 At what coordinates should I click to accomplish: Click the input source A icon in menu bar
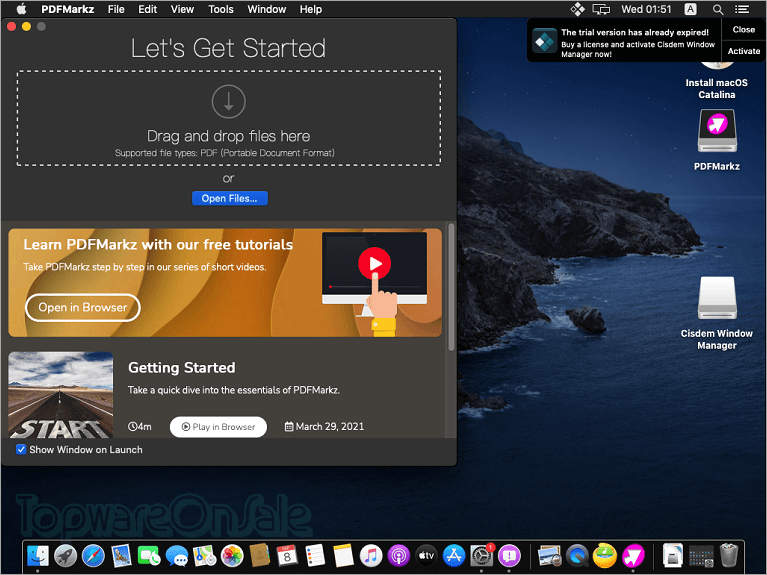[x=690, y=9]
